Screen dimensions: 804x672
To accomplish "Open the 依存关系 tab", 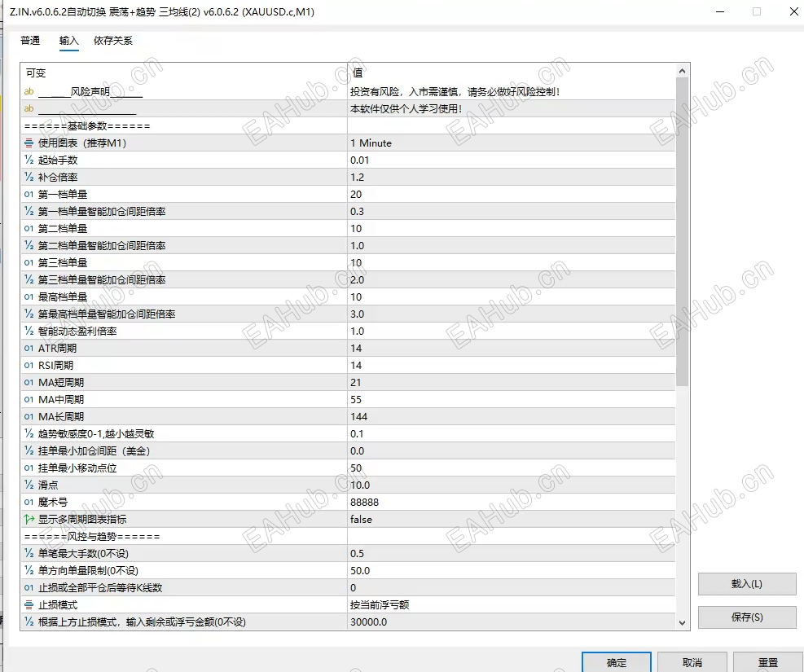I will coord(112,41).
